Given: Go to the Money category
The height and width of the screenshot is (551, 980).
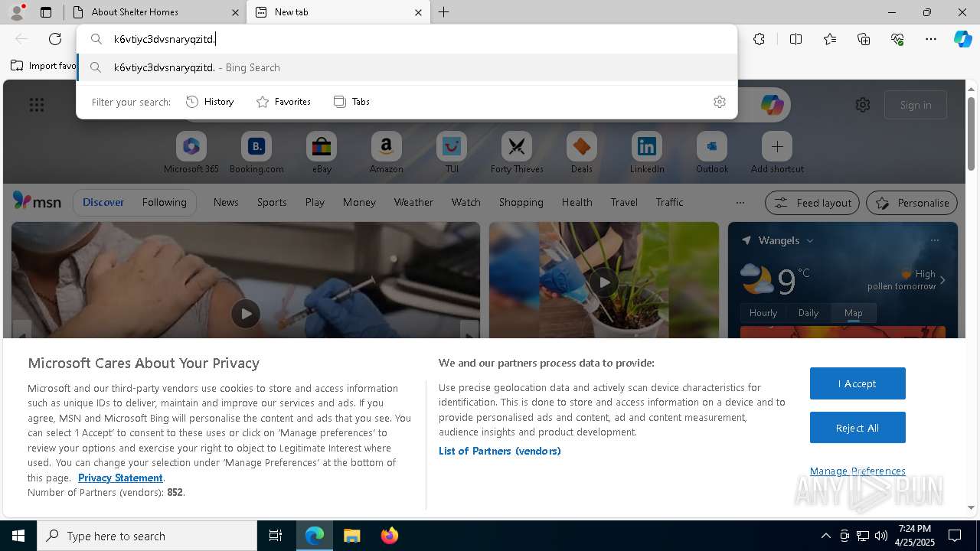Looking at the screenshot, I should [x=359, y=203].
